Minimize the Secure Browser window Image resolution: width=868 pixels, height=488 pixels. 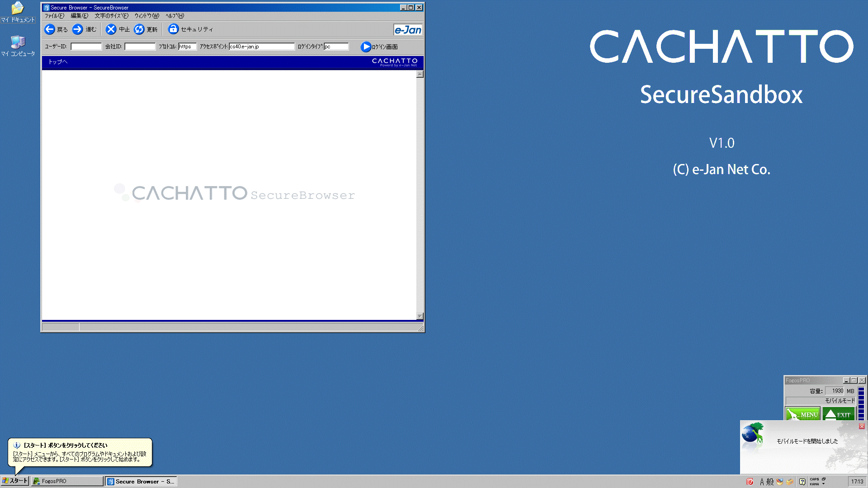403,8
